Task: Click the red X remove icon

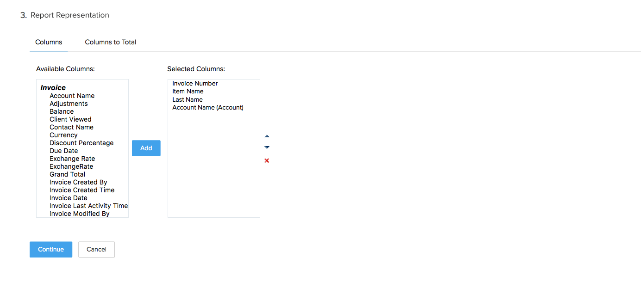Action: (x=267, y=160)
